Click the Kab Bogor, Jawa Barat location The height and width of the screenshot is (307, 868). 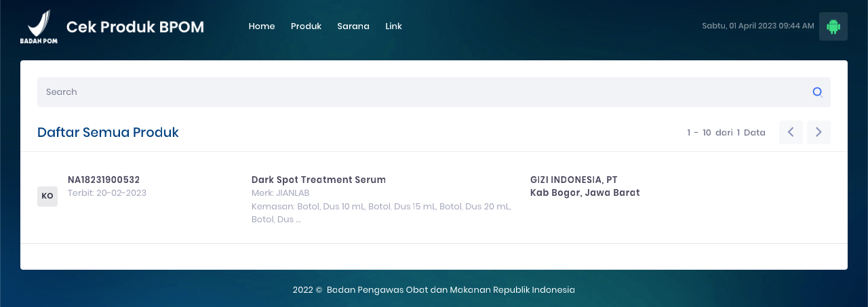click(x=585, y=193)
